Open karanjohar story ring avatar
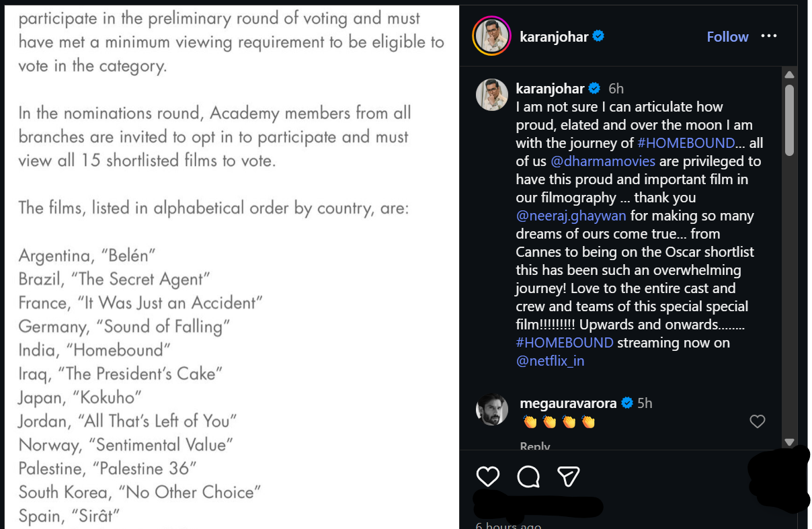This screenshot has width=812, height=529. 492,36
